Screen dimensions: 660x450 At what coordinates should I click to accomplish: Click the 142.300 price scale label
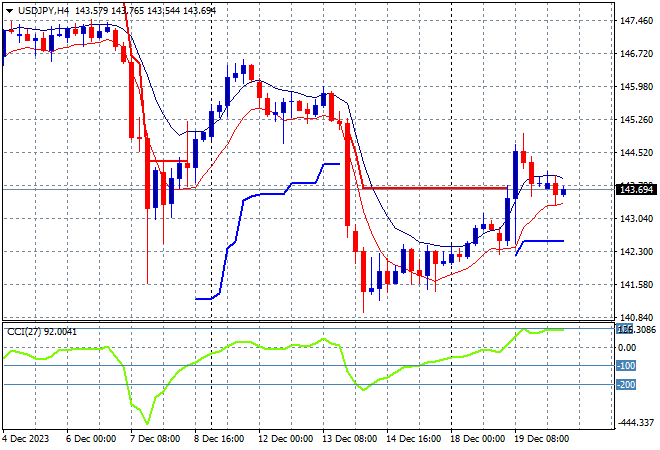pyautogui.click(x=637, y=252)
